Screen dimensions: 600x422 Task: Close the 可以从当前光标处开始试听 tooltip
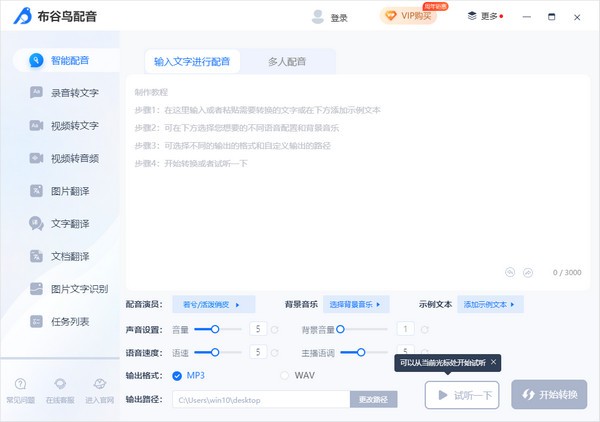click(x=494, y=362)
